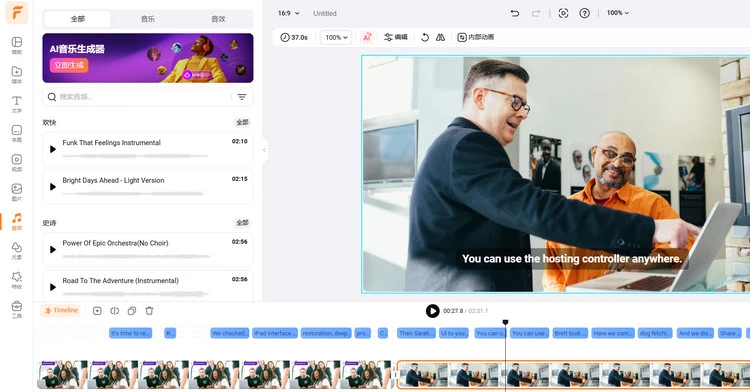Open the help question-mark icon
This screenshot has height=392, width=750.
(x=585, y=13)
